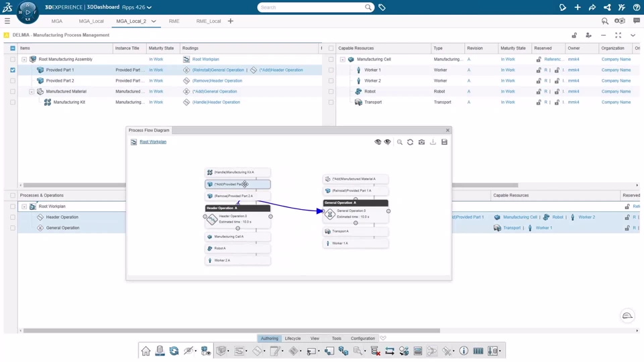644x362 pixels.
Task: Collapse the Manufacturing Cell node
Action: click(343, 60)
